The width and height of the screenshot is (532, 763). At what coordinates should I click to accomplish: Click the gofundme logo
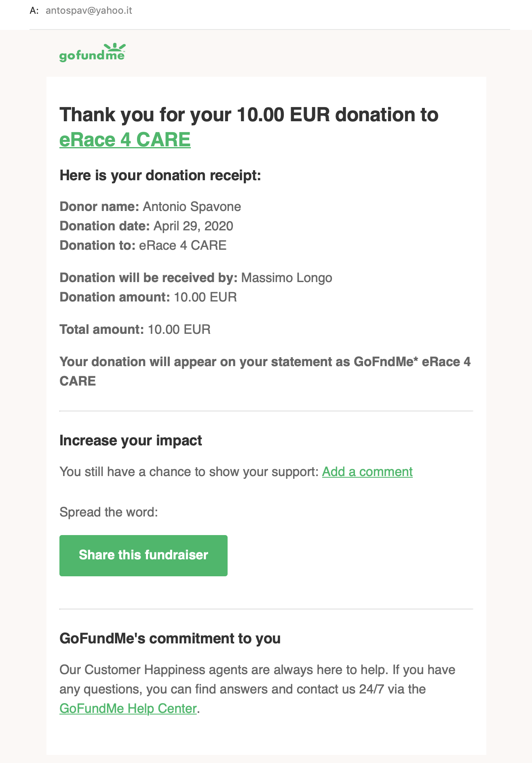[92, 53]
